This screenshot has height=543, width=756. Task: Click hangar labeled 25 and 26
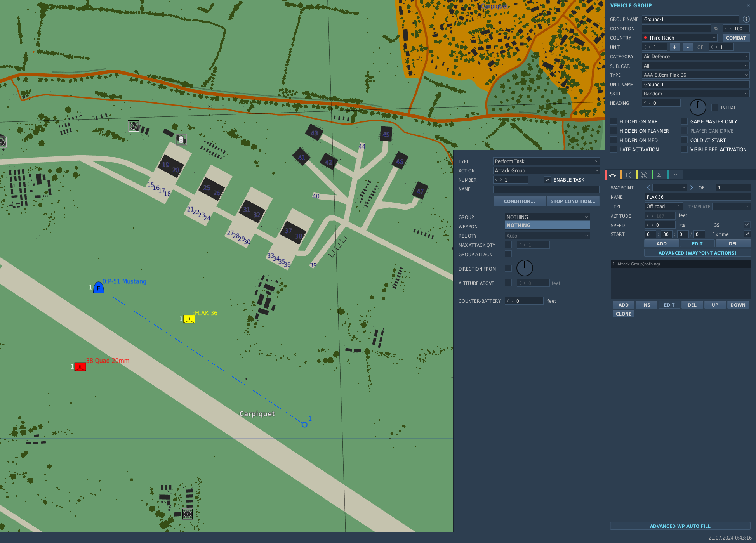212,189
